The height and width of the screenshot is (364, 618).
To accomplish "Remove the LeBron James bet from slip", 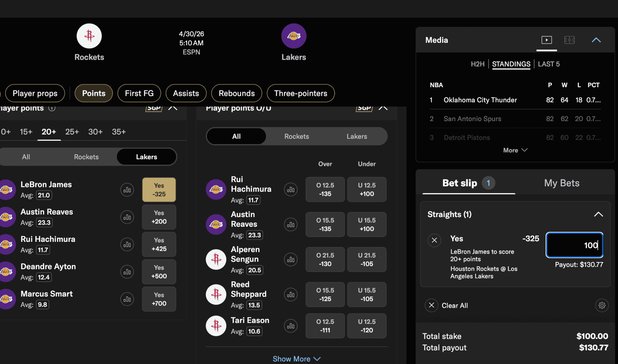I will point(434,240).
